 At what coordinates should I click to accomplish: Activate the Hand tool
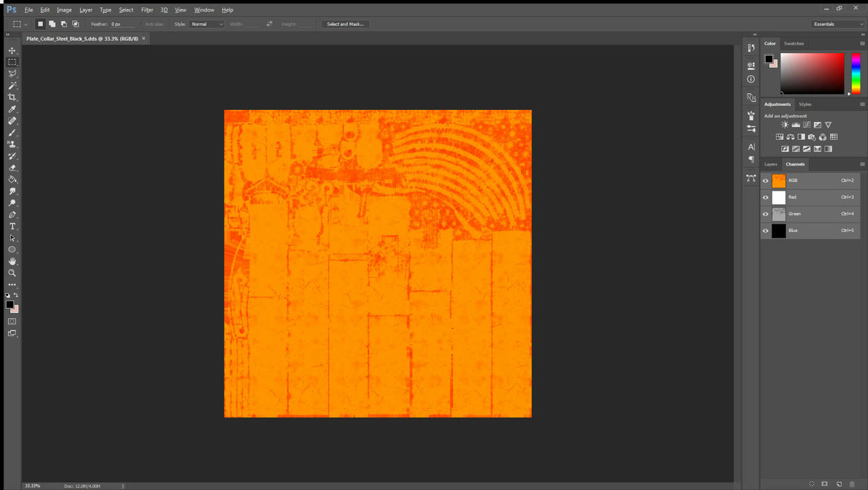pyautogui.click(x=12, y=261)
